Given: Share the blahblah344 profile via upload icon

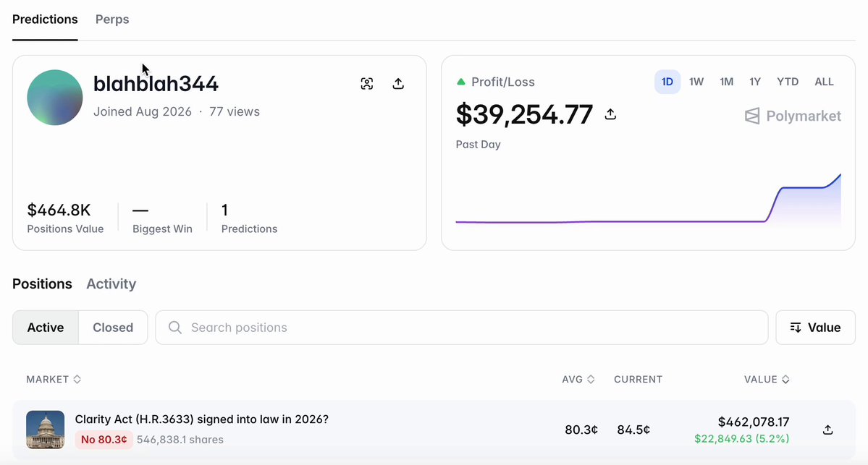Looking at the screenshot, I should [x=398, y=83].
